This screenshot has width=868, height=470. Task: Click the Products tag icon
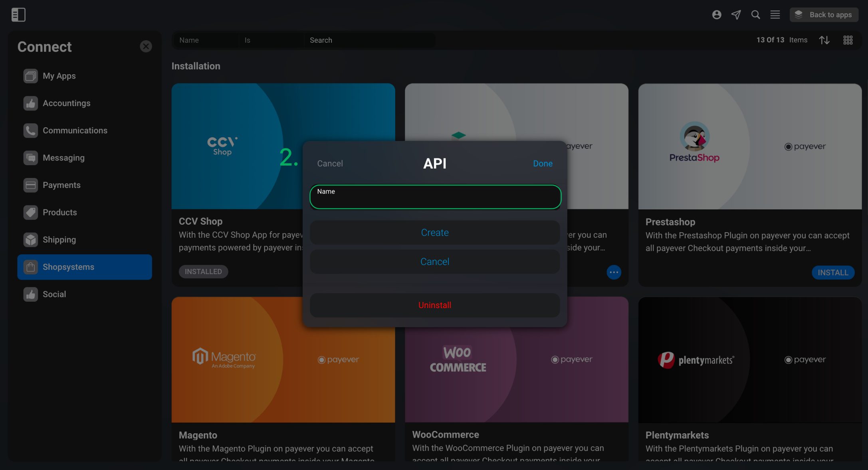(30, 212)
